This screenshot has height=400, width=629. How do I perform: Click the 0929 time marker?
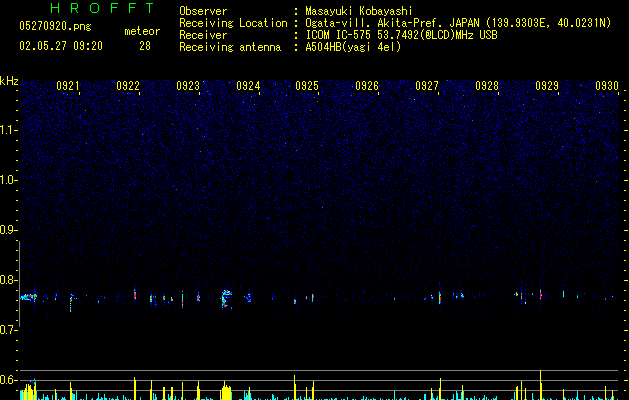click(x=547, y=86)
